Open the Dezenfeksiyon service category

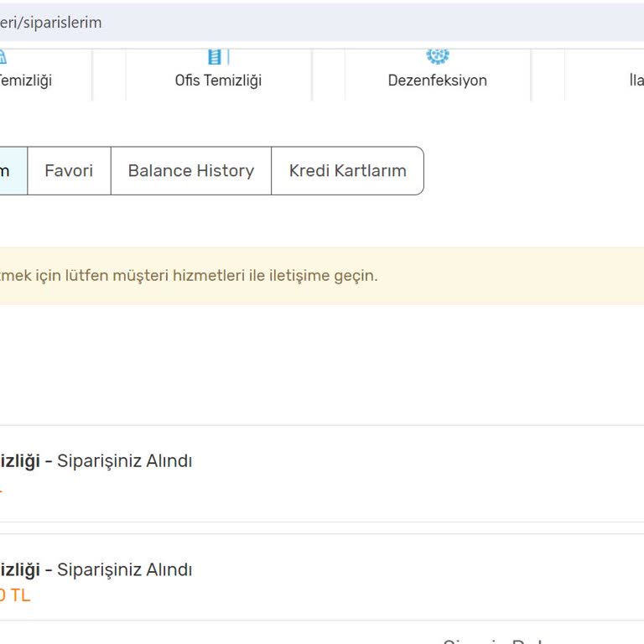point(437,80)
